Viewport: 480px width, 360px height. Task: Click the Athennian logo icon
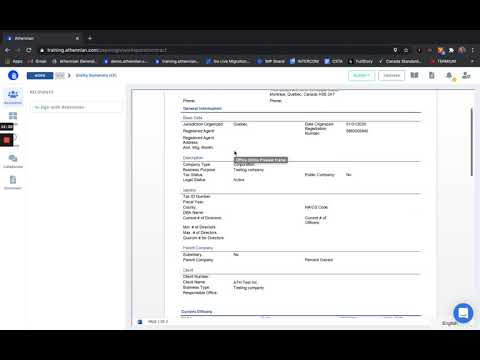coord(13,75)
